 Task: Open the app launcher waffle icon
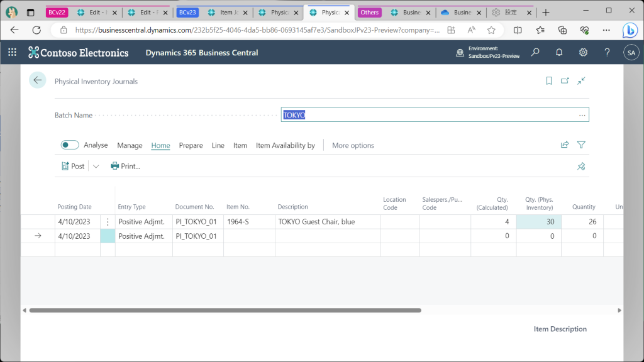(13, 53)
